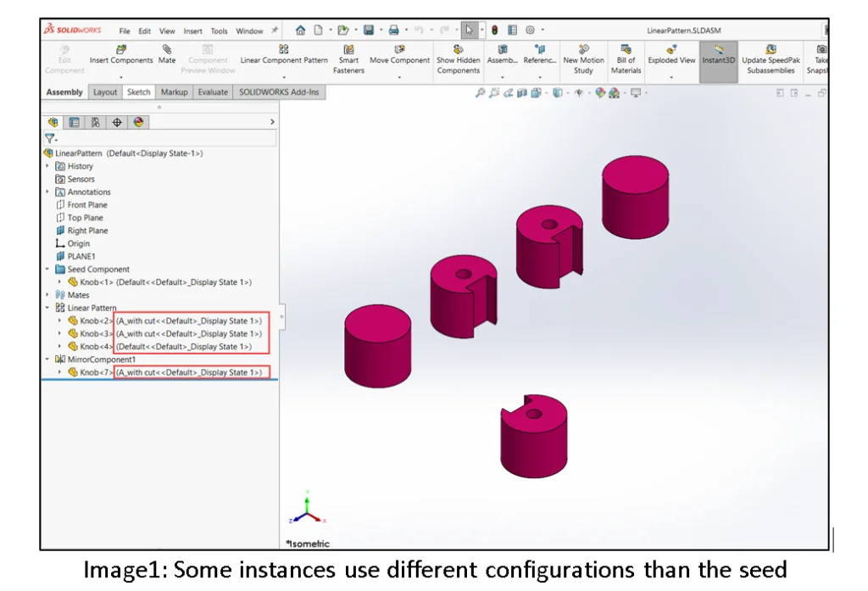Image resolution: width=868 pixels, height=591 pixels.
Task: Expand the History tree node
Action: [x=48, y=166]
